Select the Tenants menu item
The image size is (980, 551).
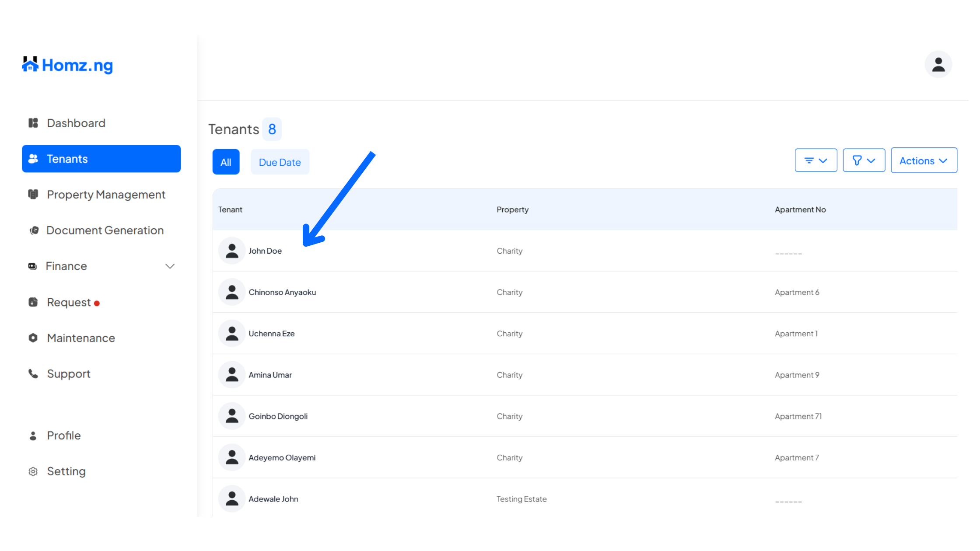tap(101, 159)
